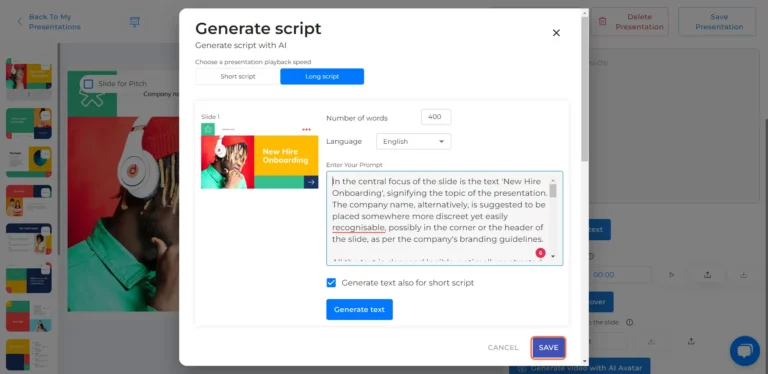Select fourth slide thumbnail in left panel

pyautogui.click(x=28, y=201)
